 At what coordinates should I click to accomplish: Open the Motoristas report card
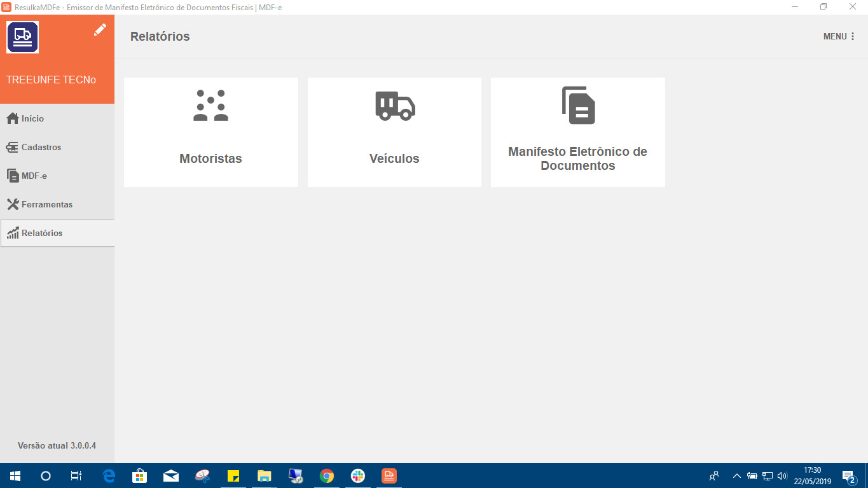pyautogui.click(x=210, y=132)
